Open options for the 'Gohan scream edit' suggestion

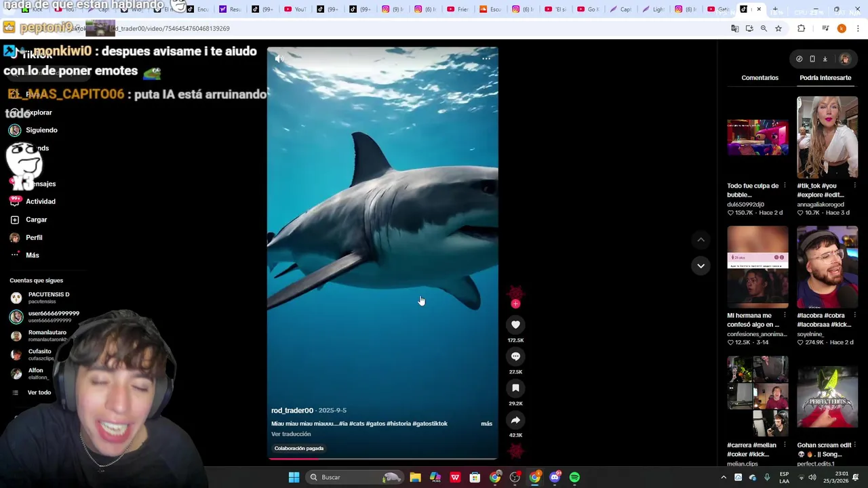854,445
